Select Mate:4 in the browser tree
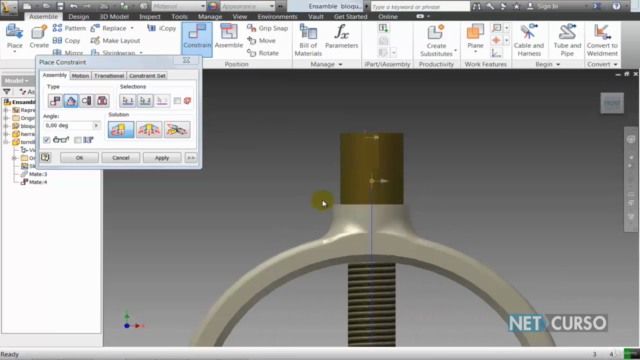Image resolution: width=640 pixels, height=360 pixels. 38,182
